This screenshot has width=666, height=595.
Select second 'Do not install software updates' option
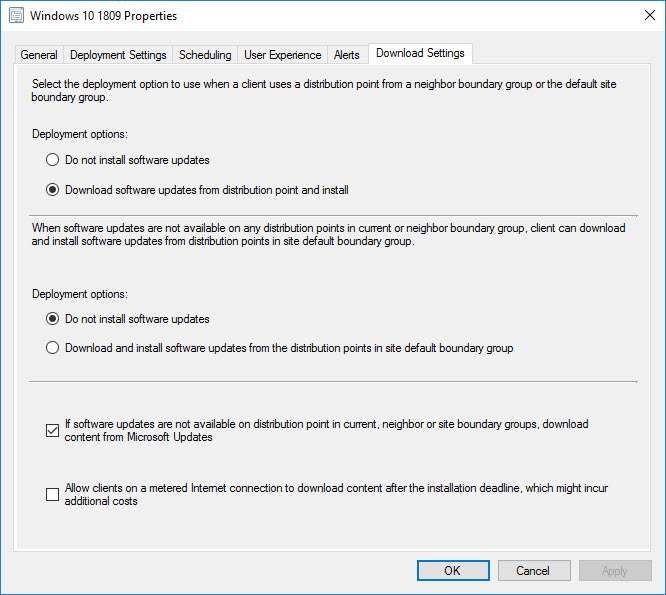53,319
